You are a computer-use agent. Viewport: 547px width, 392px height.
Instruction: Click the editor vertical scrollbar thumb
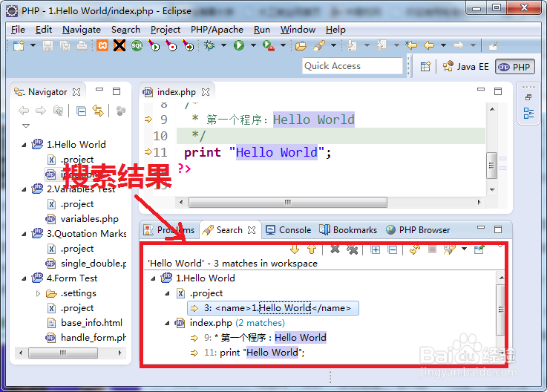coord(491,166)
